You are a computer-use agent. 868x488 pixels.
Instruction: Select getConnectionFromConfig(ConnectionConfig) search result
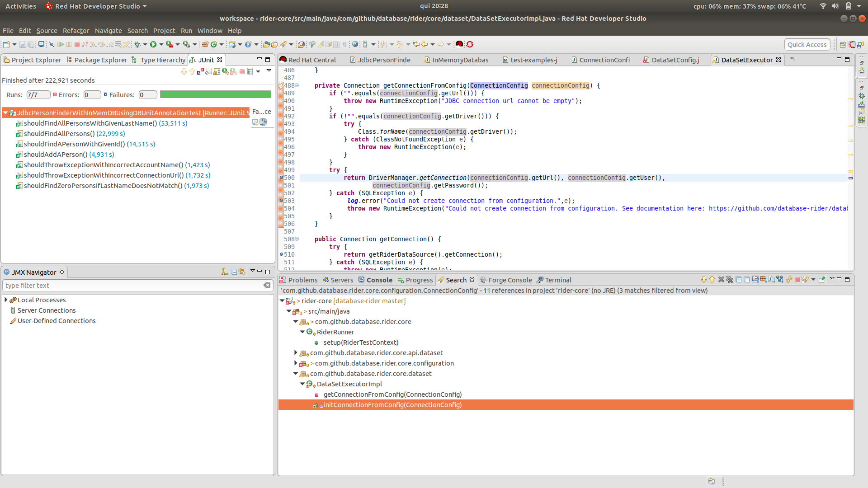[392, 394]
